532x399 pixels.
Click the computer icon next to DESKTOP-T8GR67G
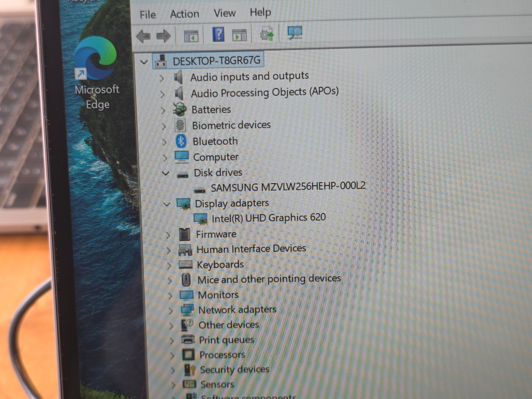(x=161, y=60)
